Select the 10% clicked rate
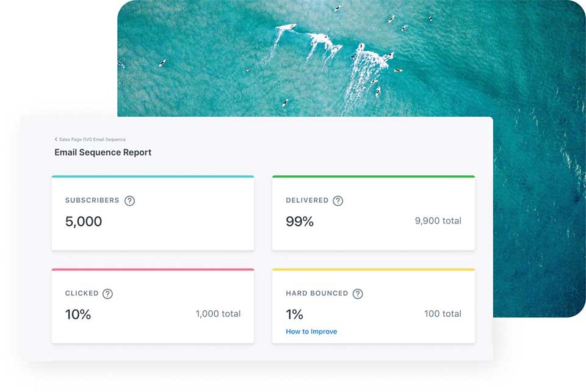 78,314
